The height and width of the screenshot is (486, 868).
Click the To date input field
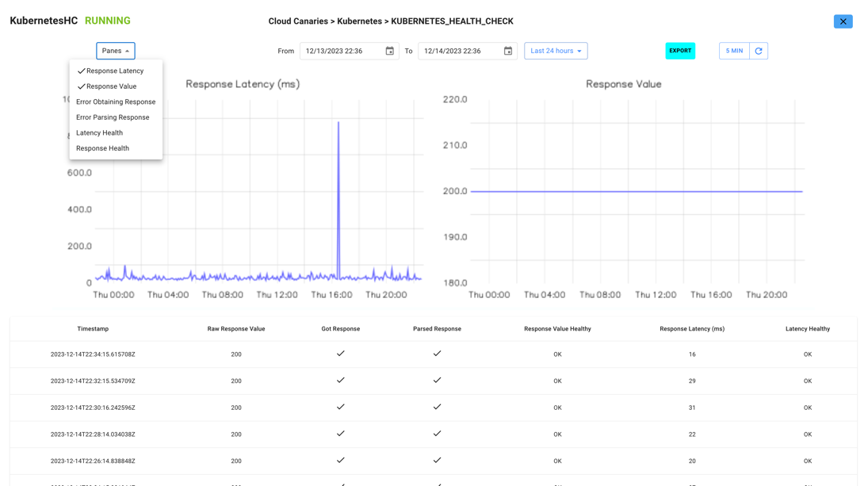467,51
